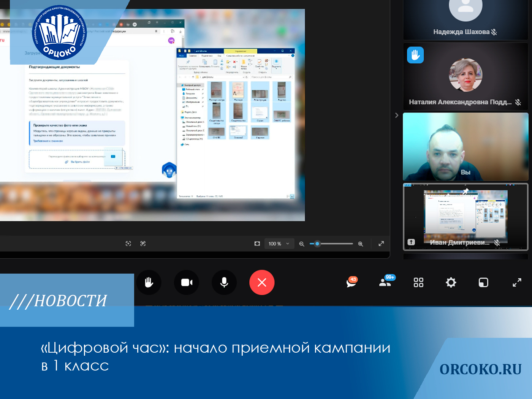The height and width of the screenshot is (399, 532).
Task: Adjust the shared screen zoom slider
Action: [317, 244]
